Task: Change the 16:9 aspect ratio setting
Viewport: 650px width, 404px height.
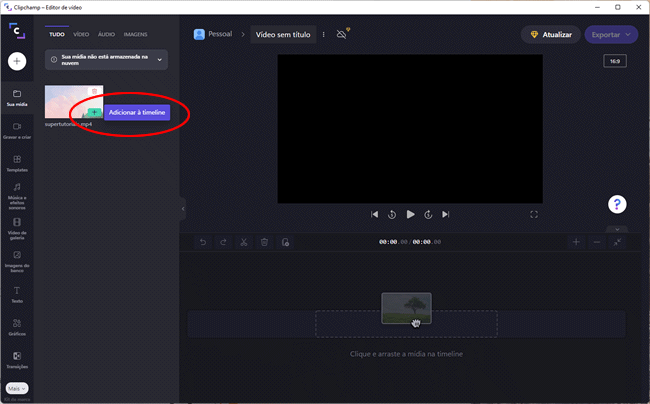Action: [614, 62]
